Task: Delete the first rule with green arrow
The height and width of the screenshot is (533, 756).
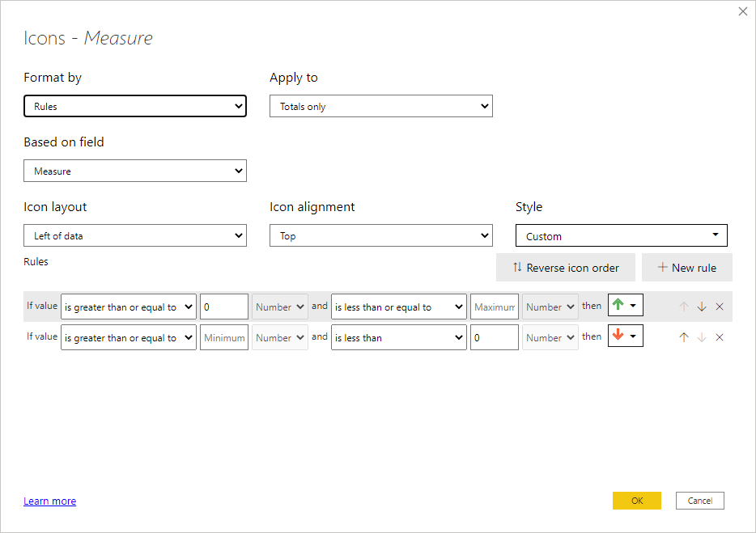Action: [x=720, y=307]
